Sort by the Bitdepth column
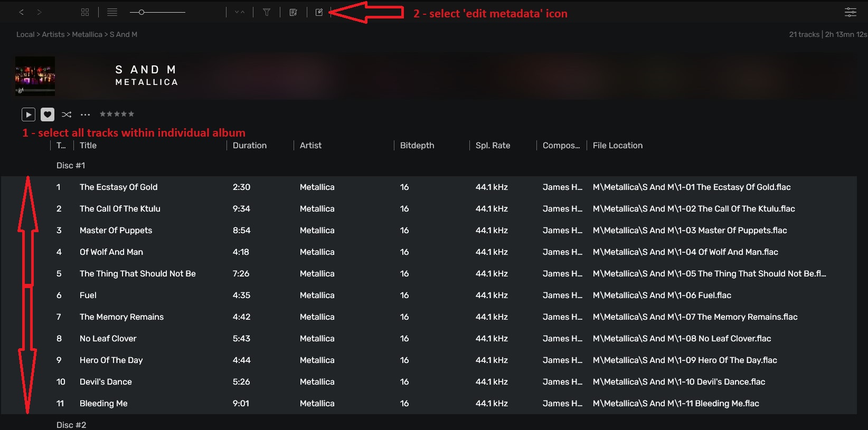 tap(417, 146)
